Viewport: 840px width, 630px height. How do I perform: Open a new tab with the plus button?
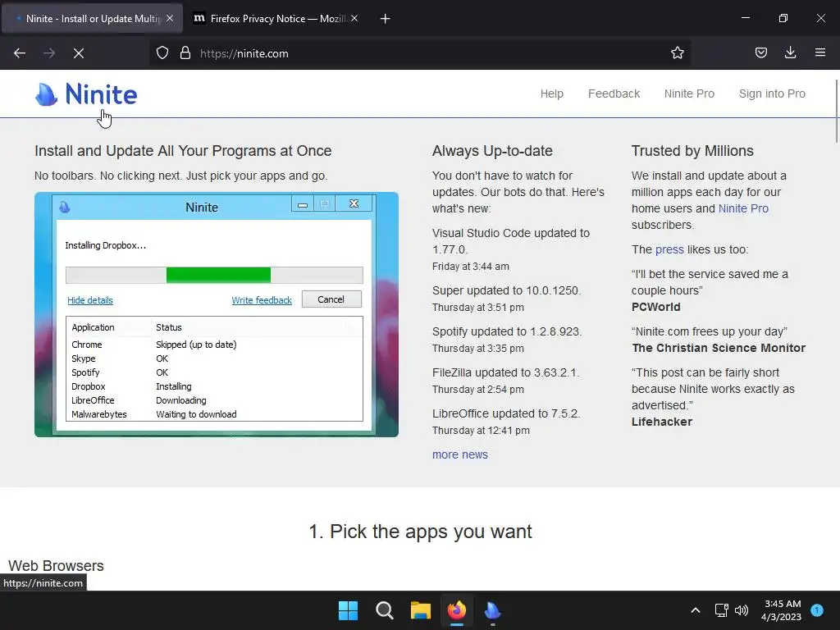pyautogui.click(x=385, y=19)
